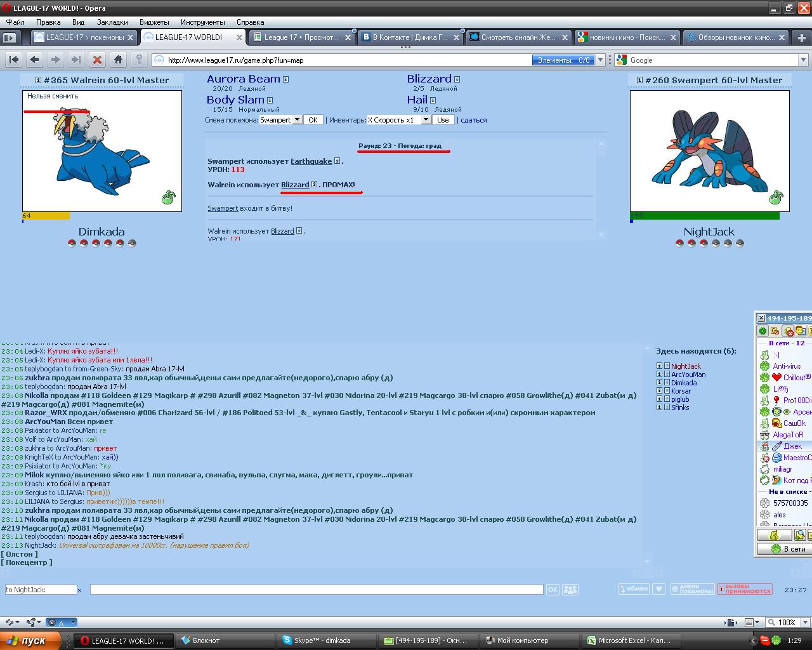This screenshot has width=812, height=650.
Task: Click 'ArcYouMan' in the players present list
Action: 688,374
